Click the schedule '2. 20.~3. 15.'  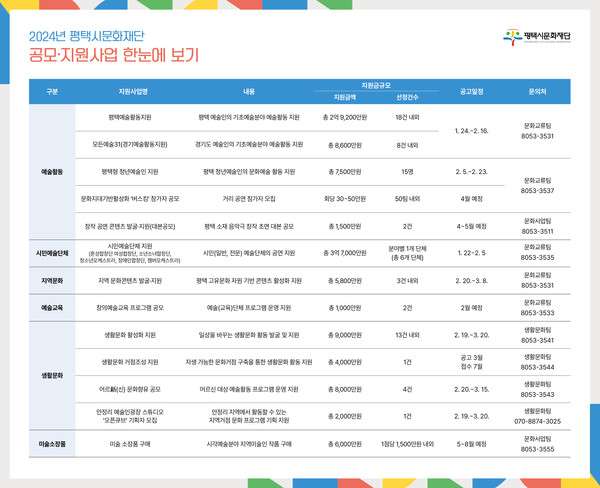tap(471, 389)
